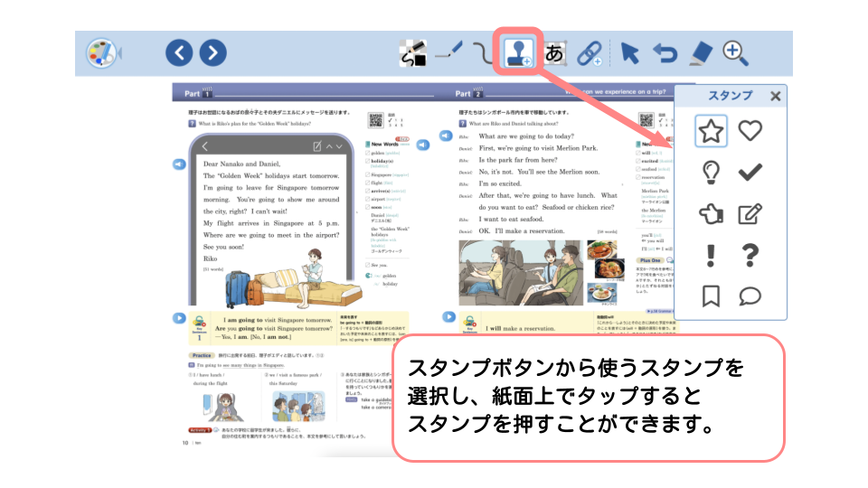Choose the heart stamp

pos(750,132)
